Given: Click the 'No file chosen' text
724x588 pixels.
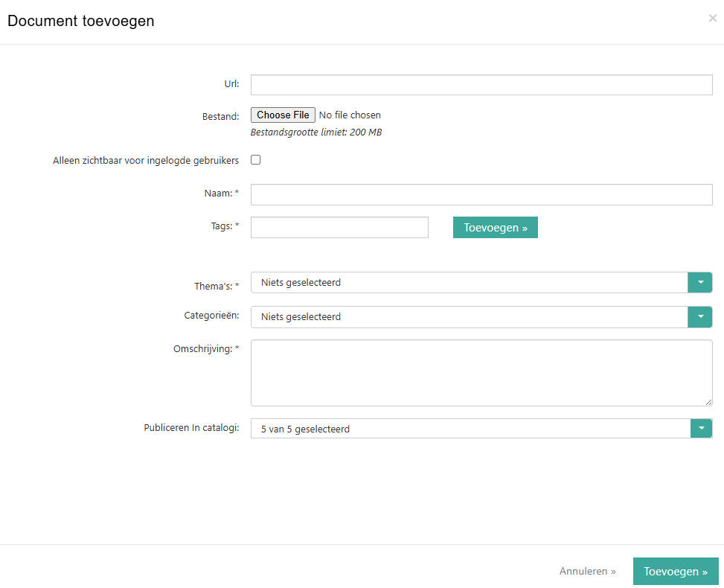Looking at the screenshot, I should pos(350,115).
